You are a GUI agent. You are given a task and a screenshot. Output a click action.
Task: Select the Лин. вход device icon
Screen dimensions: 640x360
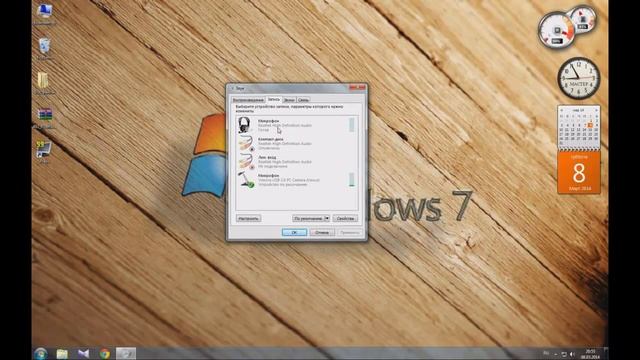[x=246, y=161]
